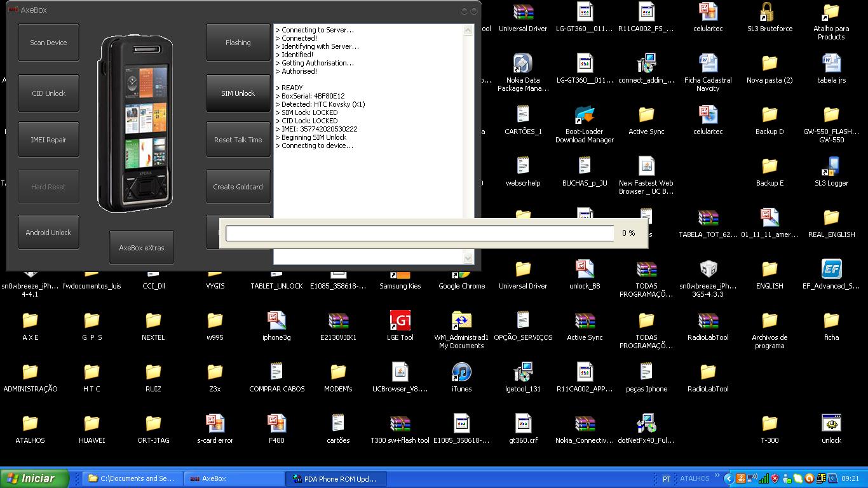Open the TABELA_TOT_62 archive icon
868x488 pixels.
pos(708,223)
